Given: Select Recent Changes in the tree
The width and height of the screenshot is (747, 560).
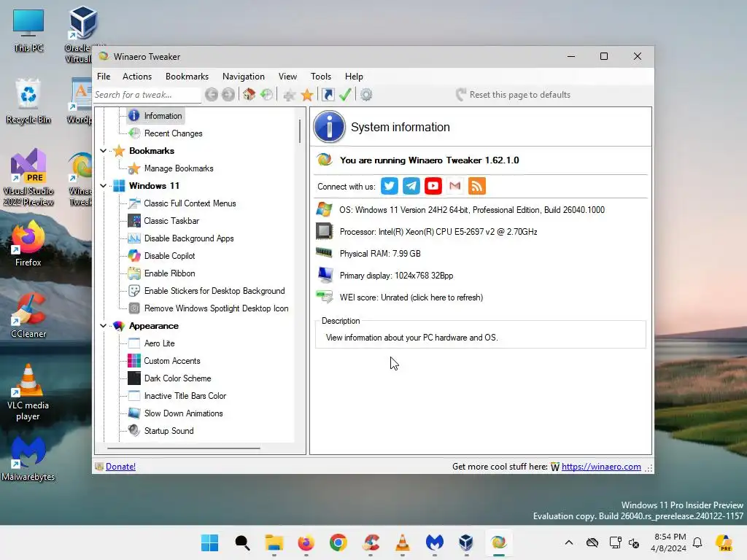Looking at the screenshot, I should coord(173,133).
